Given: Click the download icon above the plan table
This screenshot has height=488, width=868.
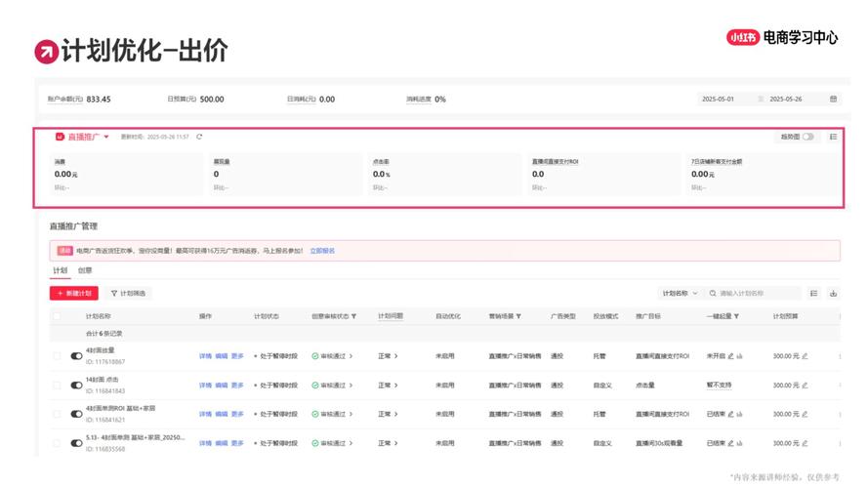Looking at the screenshot, I should point(833,293).
